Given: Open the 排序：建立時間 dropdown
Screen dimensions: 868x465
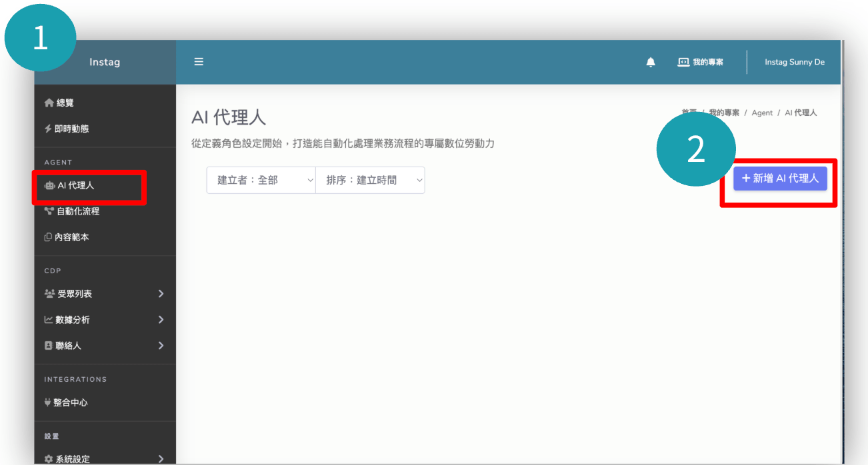Looking at the screenshot, I should point(370,180).
